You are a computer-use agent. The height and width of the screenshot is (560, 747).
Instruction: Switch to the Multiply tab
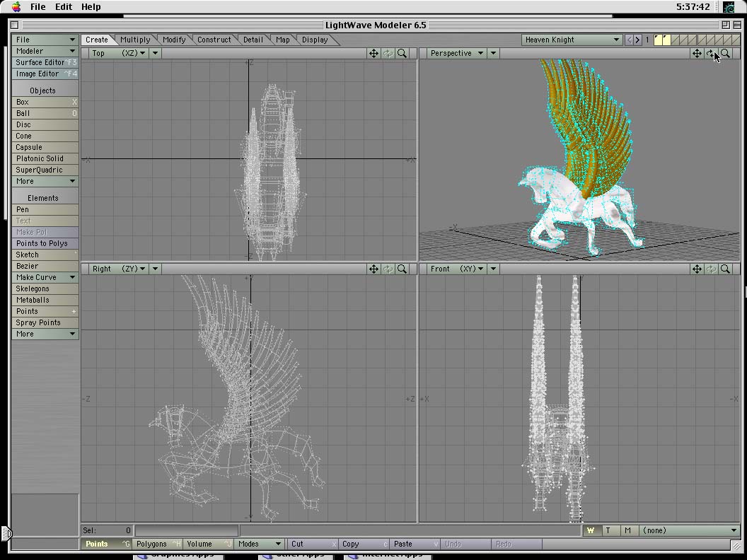(x=135, y=40)
